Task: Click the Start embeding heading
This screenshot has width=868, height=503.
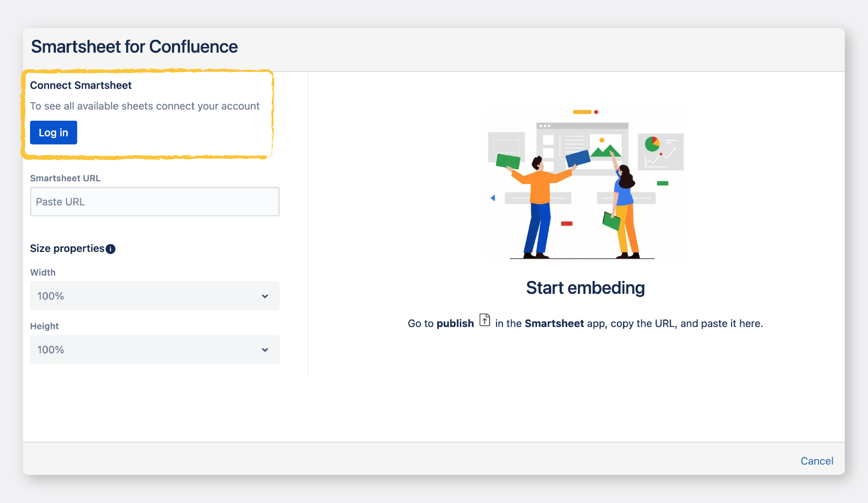Action: tap(585, 288)
